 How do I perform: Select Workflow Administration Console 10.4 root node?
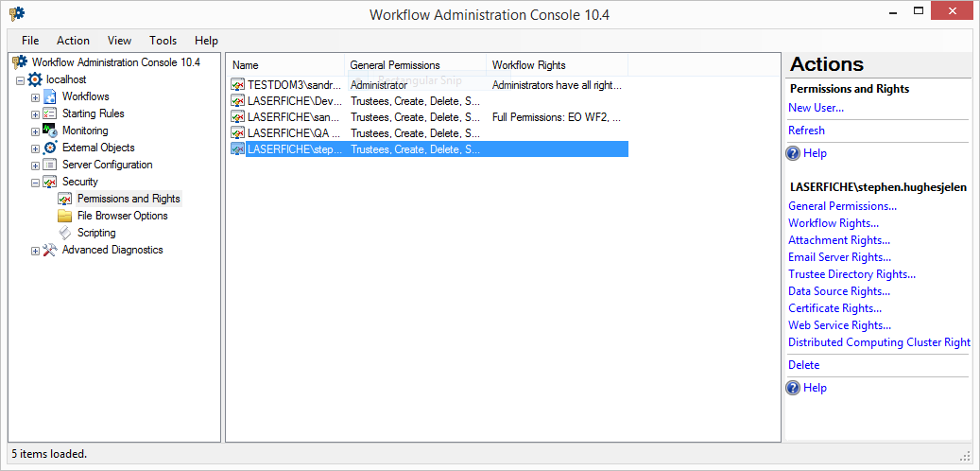pos(115,61)
